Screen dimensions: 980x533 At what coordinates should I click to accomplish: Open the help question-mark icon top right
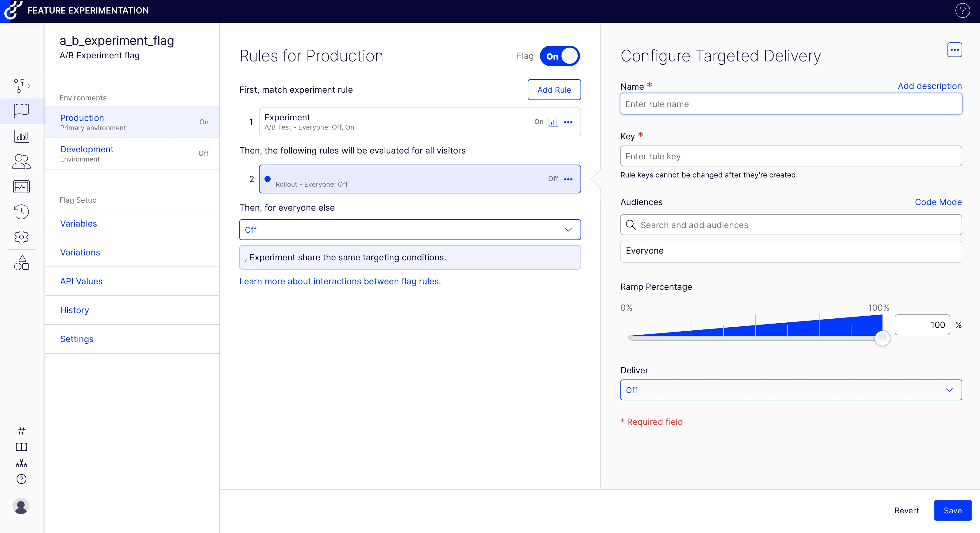tap(963, 10)
